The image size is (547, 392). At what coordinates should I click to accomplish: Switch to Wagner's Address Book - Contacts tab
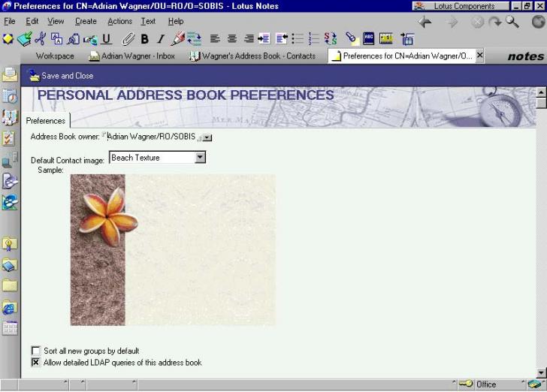pyautogui.click(x=252, y=56)
